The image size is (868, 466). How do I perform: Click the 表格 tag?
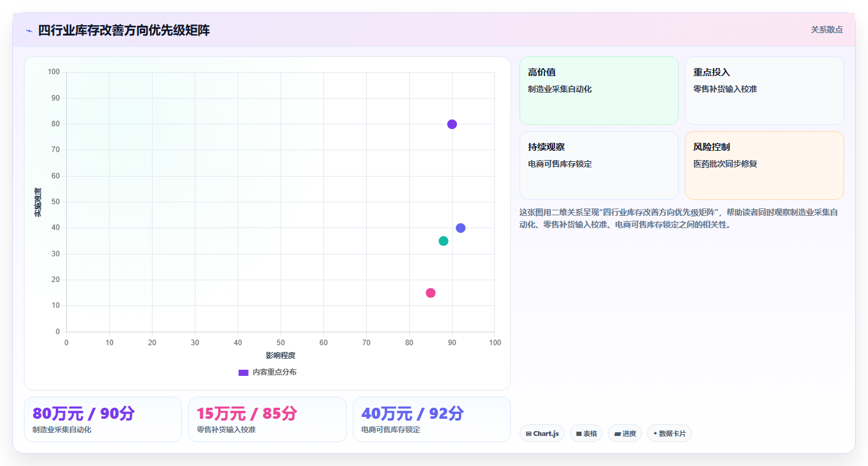click(x=586, y=434)
